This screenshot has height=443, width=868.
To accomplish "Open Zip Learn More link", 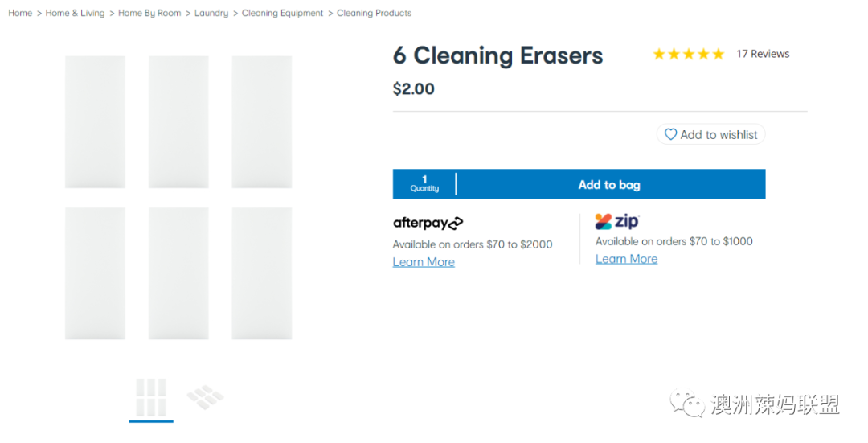I will tap(626, 259).
